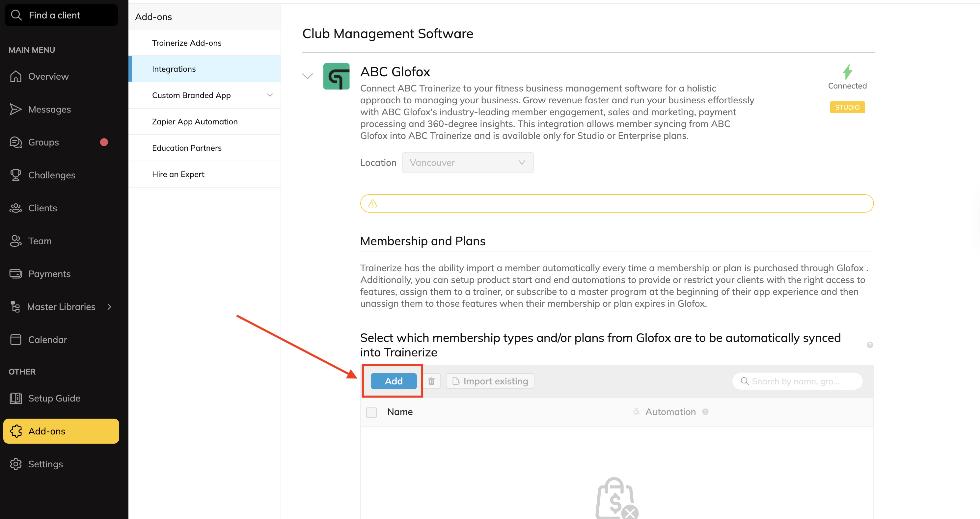
Task: Expand Master Libraries arrow
Action: point(109,306)
